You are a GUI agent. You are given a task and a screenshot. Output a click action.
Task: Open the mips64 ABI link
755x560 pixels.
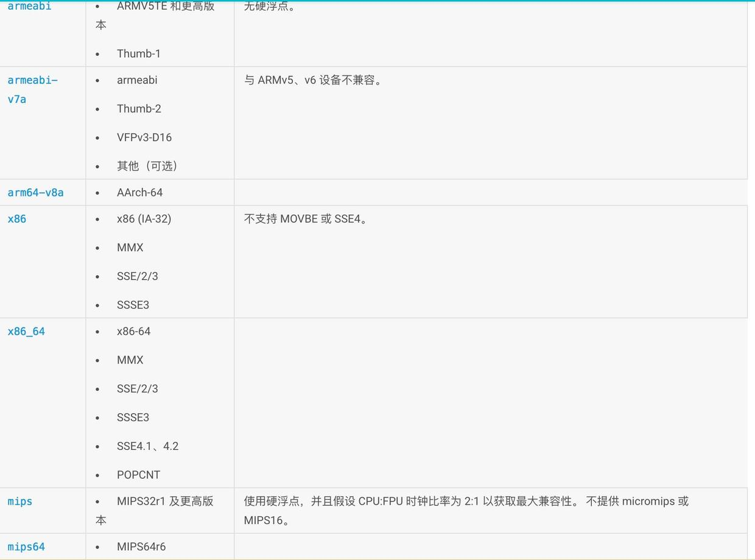pos(26,547)
